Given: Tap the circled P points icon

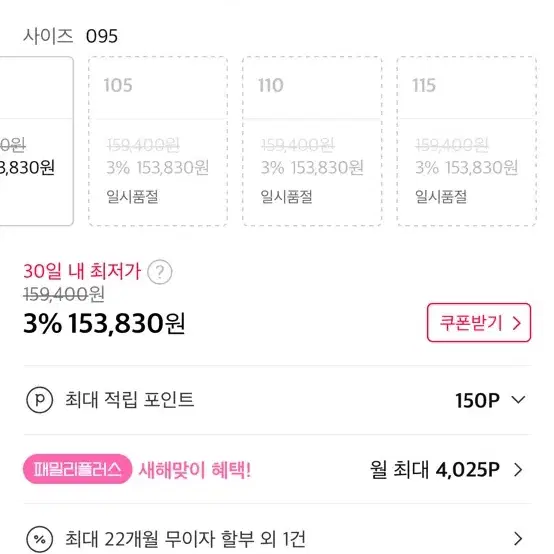Looking at the screenshot, I should tap(40, 400).
